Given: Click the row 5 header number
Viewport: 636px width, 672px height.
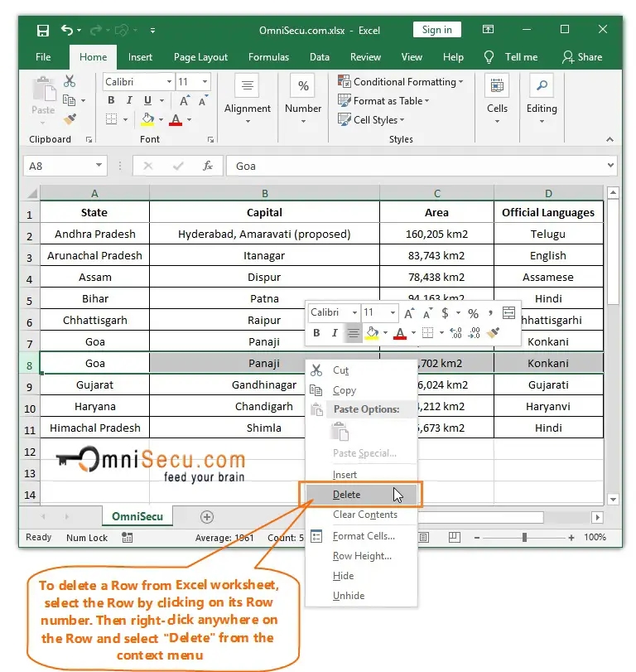Looking at the screenshot, I should click(29, 299).
